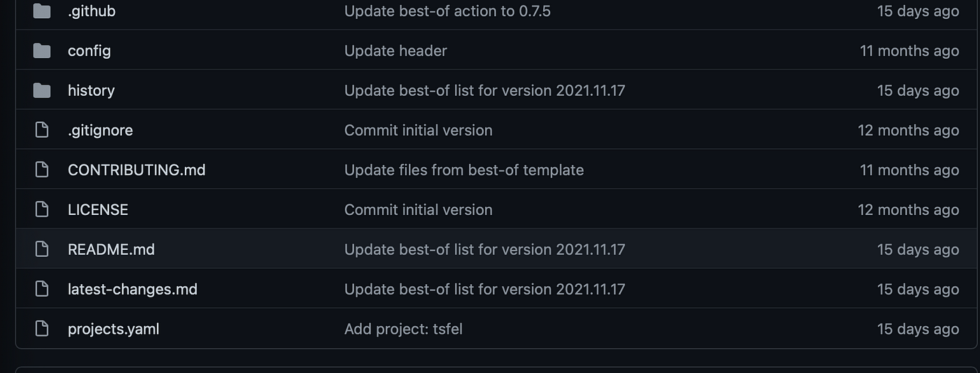This screenshot has width=980, height=373.
Task: Click the folder icon beside config
Action: click(x=42, y=50)
